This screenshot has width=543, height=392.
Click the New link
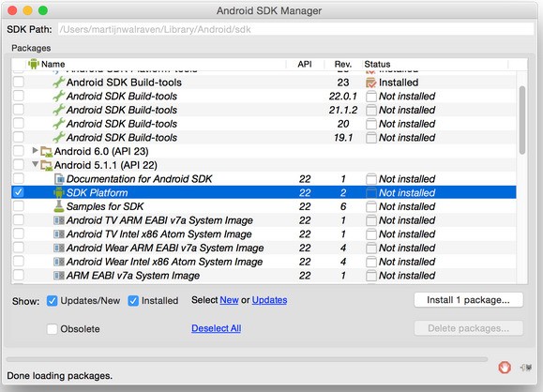click(229, 300)
